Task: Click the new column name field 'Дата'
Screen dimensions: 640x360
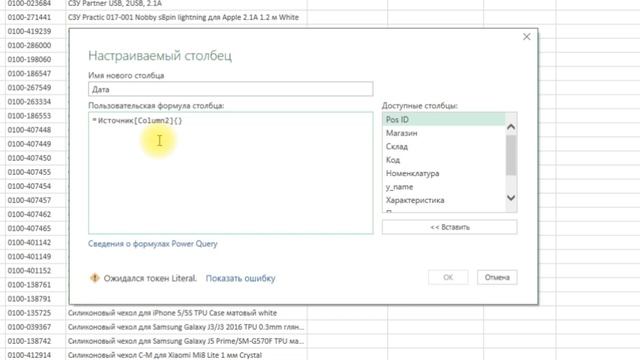Action: [x=231, y=89]
